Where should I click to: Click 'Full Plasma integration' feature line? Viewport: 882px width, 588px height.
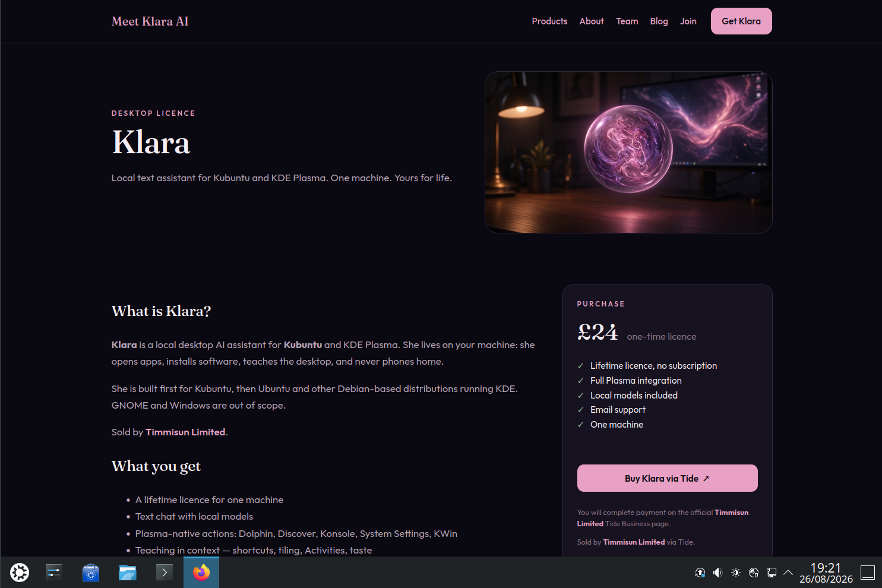(636, 381)
